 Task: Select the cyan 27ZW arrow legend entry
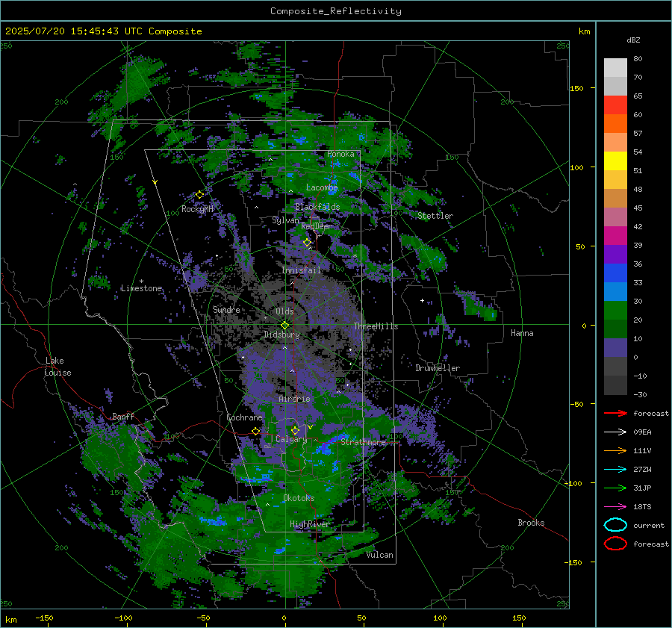point(615,470)
